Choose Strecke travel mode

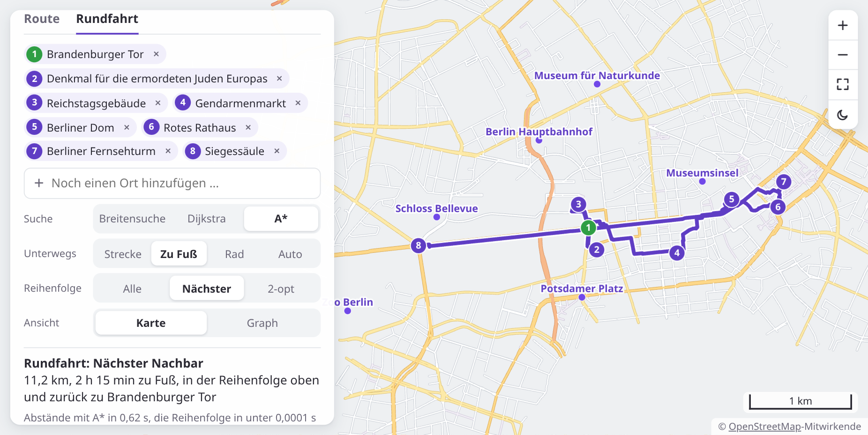pyautogui.click(x=123, y=254)
